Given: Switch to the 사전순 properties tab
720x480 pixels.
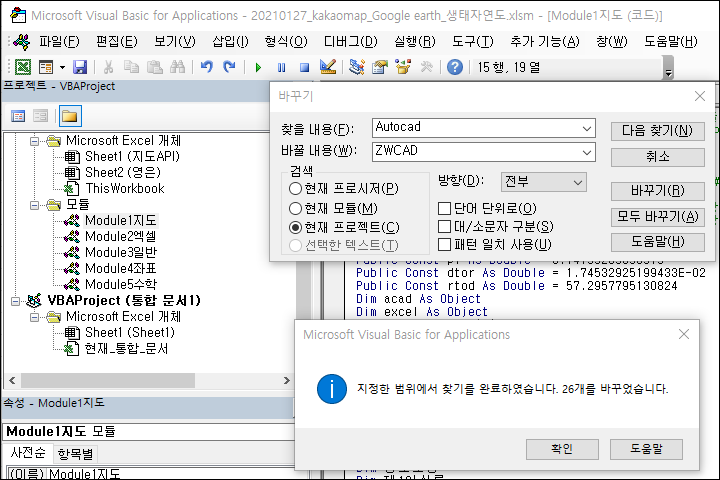Looking at the screenshot, I should pyautogui.click(x=28, y=453).
